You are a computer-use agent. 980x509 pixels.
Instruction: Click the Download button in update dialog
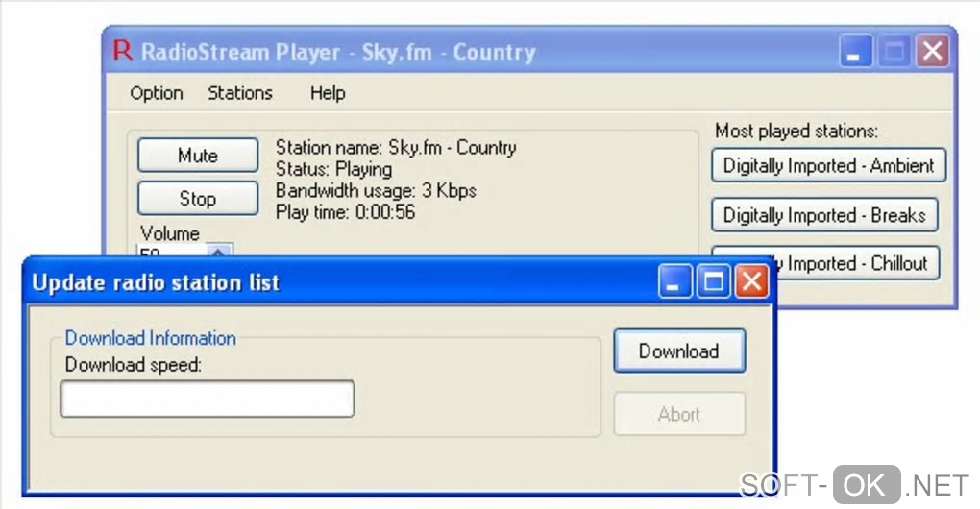pos(679,351)
